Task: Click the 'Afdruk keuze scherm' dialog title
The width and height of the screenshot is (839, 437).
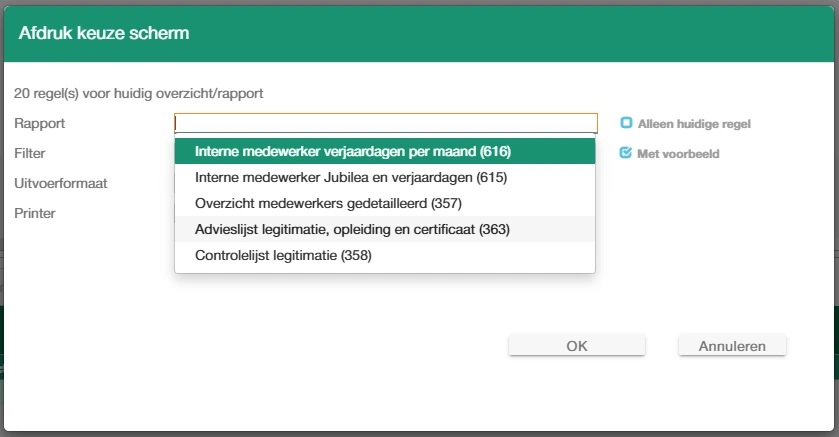Action: (x=104, y=33)
